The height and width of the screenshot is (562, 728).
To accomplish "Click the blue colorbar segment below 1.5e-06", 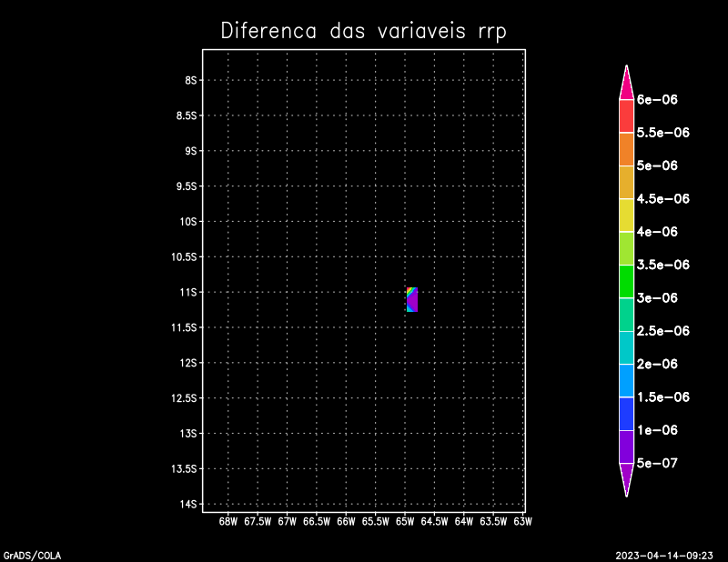I will pos(626,414).
